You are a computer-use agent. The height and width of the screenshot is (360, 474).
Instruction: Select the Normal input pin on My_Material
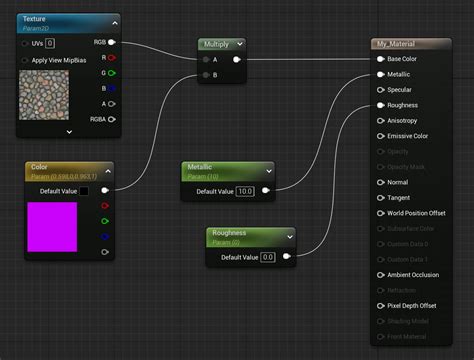381,182
